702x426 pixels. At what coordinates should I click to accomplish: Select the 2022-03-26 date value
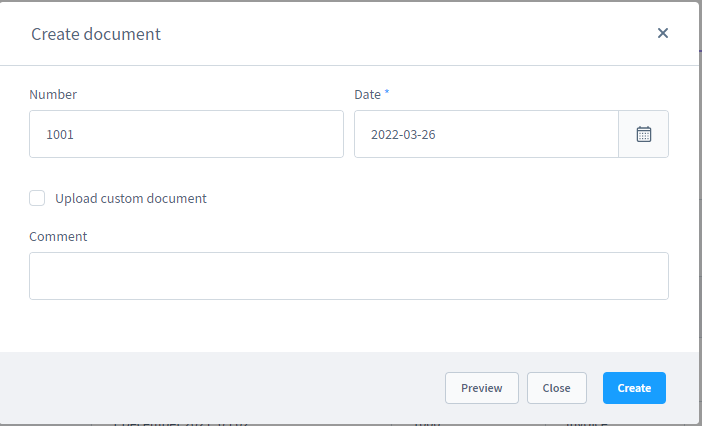(x=403, y=134)
